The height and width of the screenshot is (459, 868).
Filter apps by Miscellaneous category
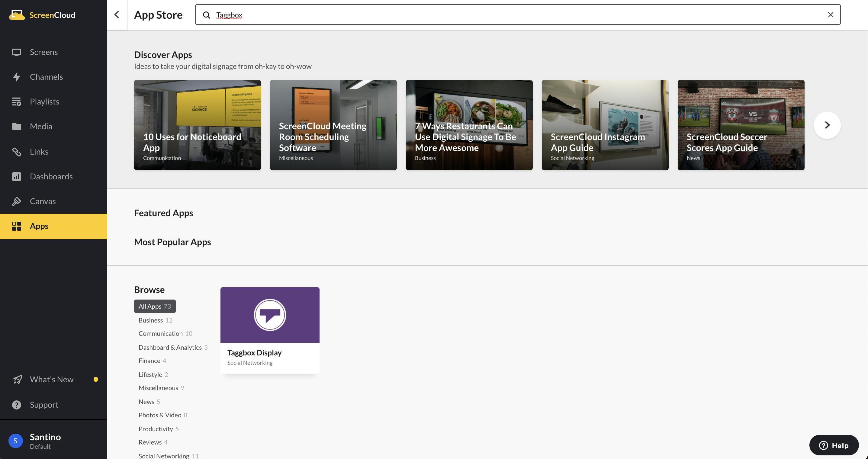161,388
